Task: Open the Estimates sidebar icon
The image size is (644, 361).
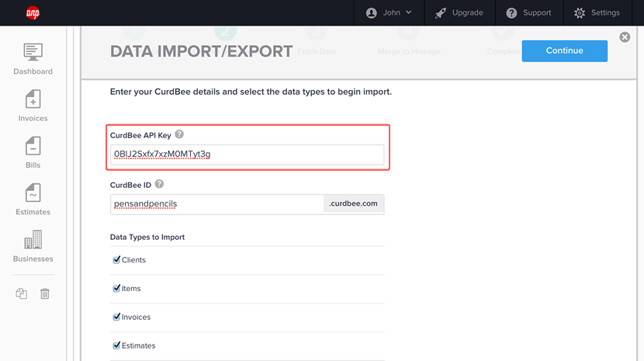Action: tap(33, 193)
